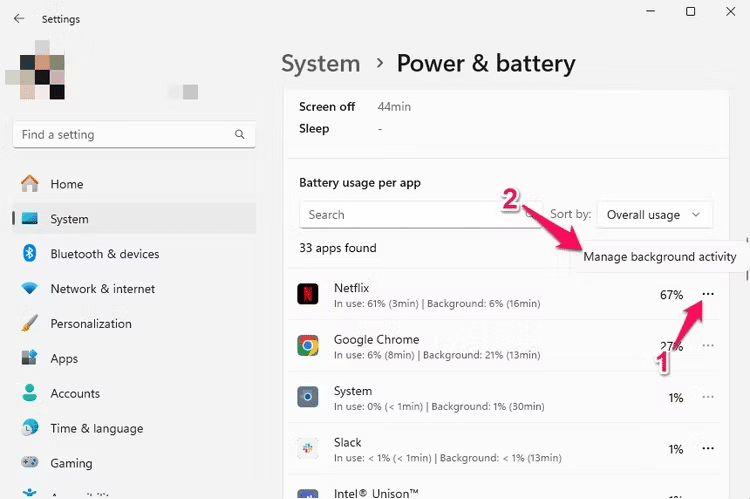Open Gaming settings
Viewport: 750px width, 499px height.
71,463
